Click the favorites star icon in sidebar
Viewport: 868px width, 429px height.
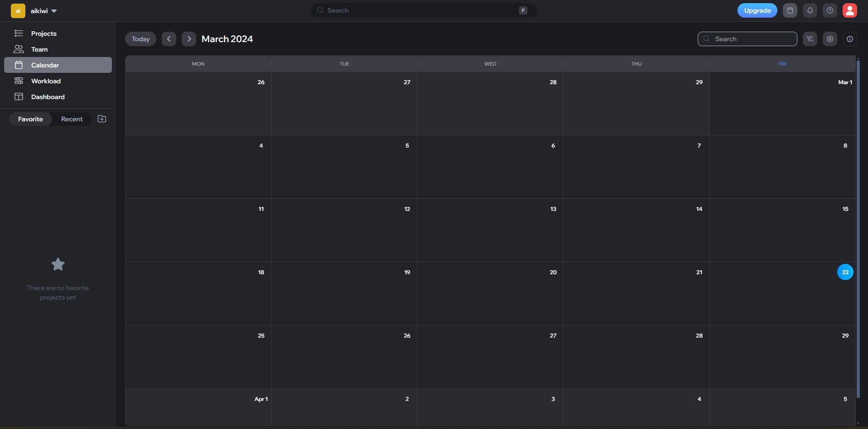click(58, 264)
